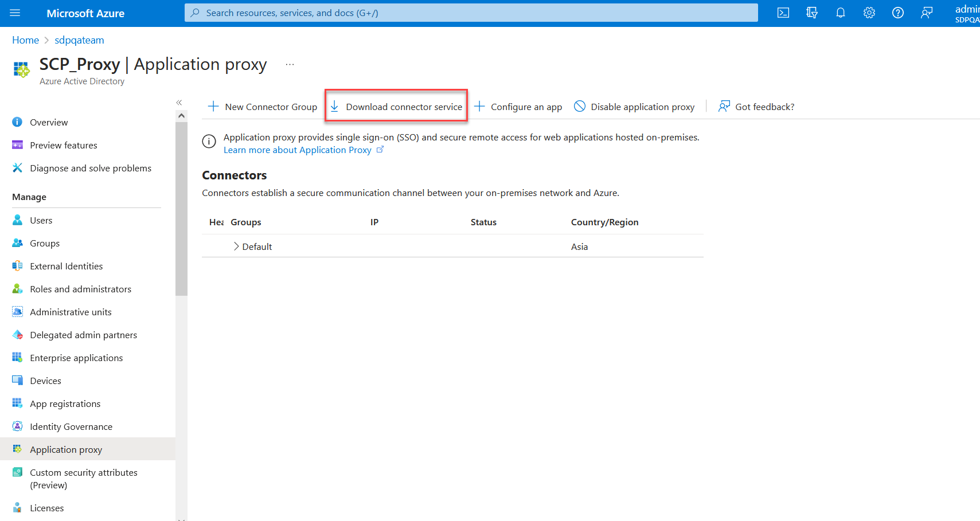Viewport: 980px width, 521px height.
Task: Open Licenses in the left menu
Action: tap(47, 508)
